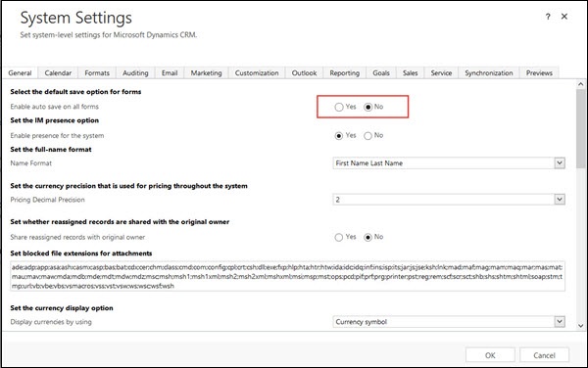
Task: Select Yes to share reassigned records
Action: coord(339,238)
